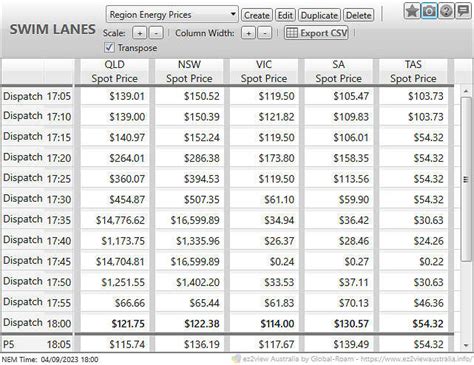Toggle the Transpose checkbox
This screenshot has height=365, width=474.
pyautogui.click(x=109, y=47)
